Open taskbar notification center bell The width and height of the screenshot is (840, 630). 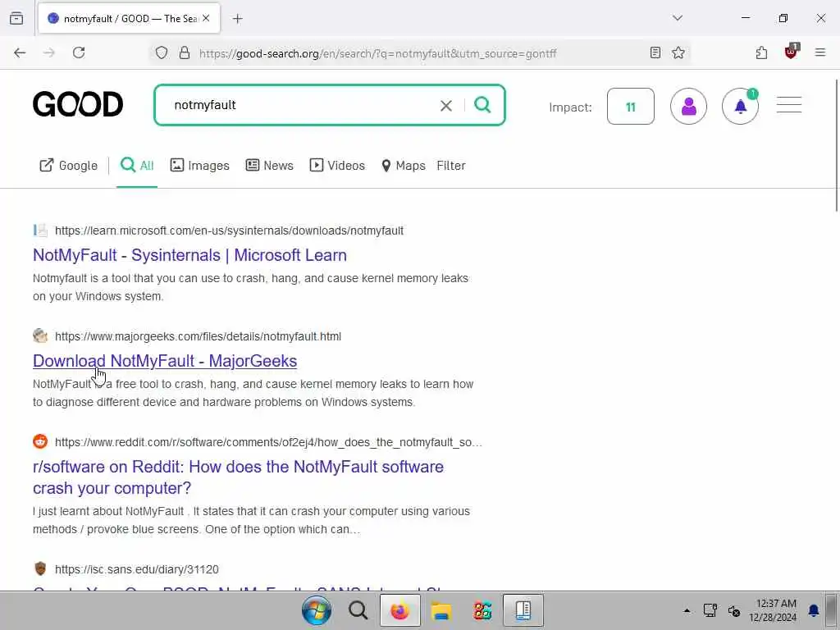(813, 610)
